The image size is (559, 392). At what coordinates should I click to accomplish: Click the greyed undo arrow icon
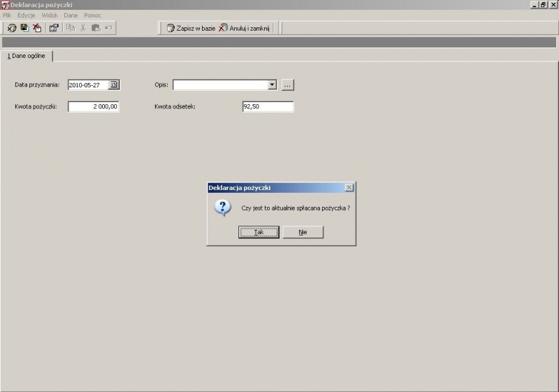pyautogui.click(x=109, y=28)
